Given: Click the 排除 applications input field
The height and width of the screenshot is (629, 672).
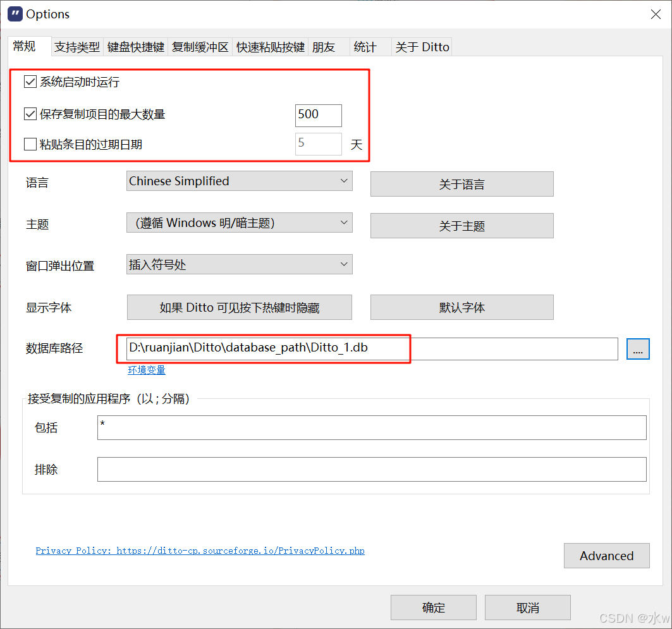Looking at the screenshot, I should (372, 469).
